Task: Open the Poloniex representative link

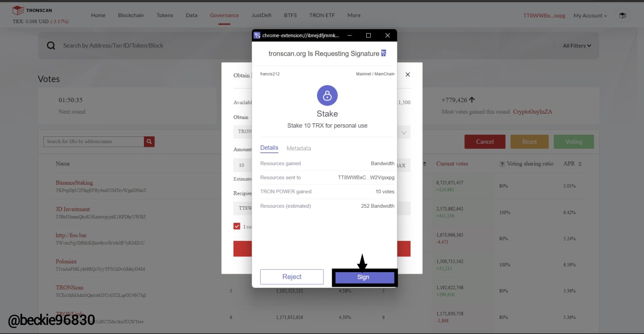Action: click(66, 262)
